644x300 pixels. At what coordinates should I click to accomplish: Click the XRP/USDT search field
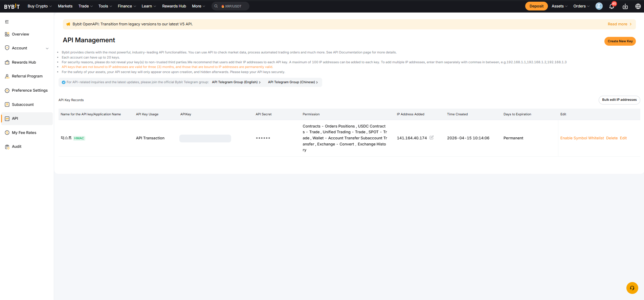pos(230,6)
